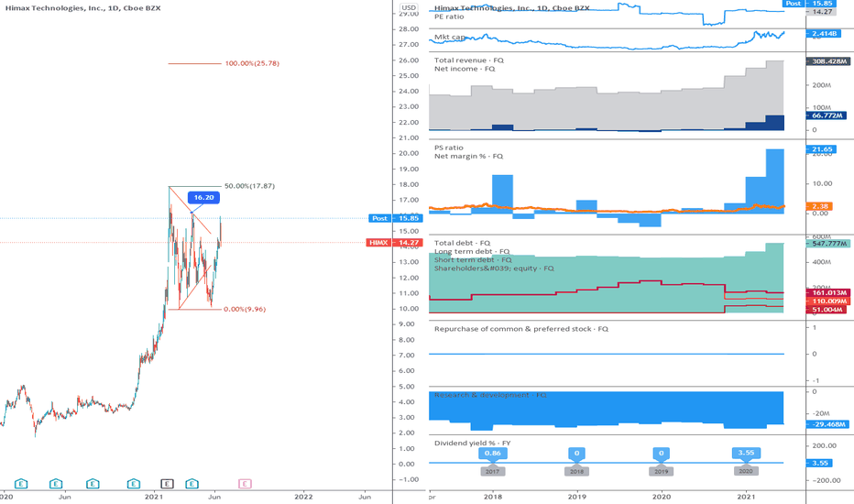Click the 0 dividend bubble for 2019

pyautogui.click(x=662, y=454)
